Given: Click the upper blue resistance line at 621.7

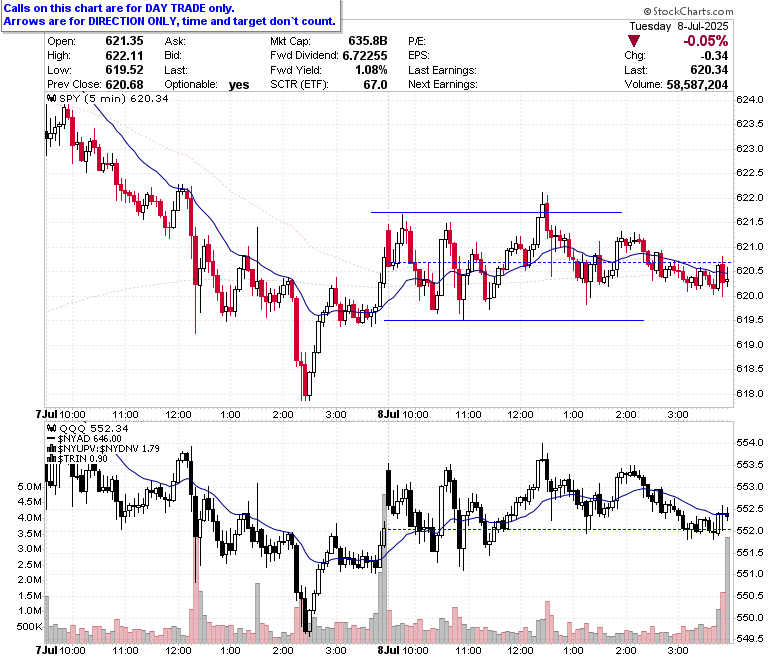Looking at the screenshot, I should tap(496, 212).
